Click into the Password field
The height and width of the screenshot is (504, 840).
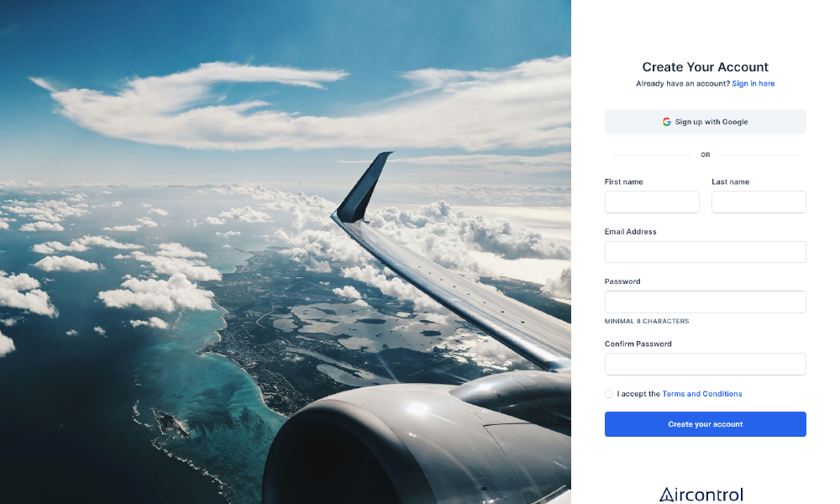point(705,302)
